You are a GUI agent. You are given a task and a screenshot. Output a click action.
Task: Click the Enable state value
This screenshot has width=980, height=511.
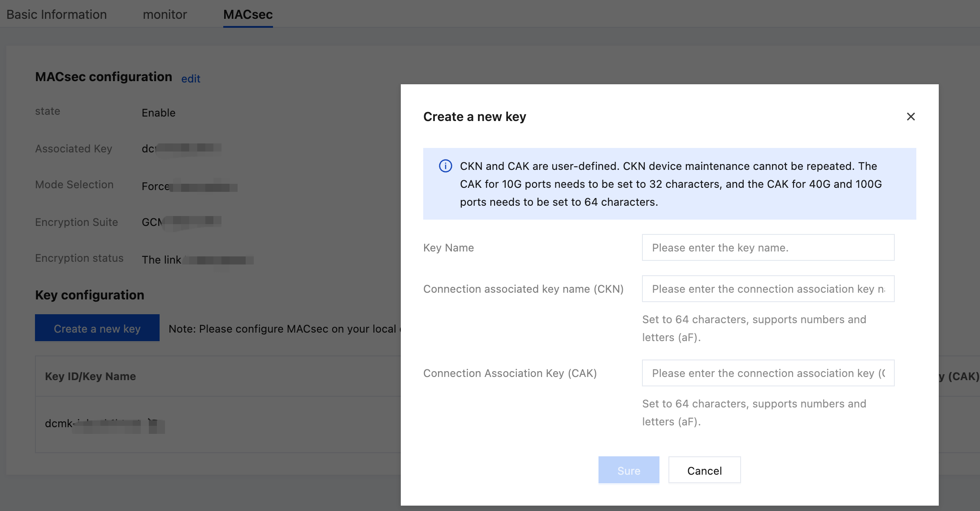[x=158, y=113]
